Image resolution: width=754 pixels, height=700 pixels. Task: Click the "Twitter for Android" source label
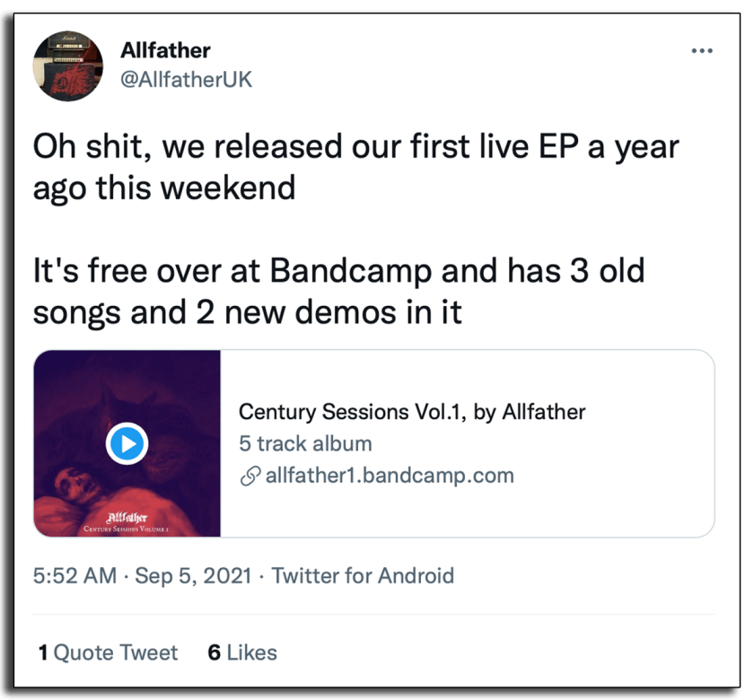point(363,575)
